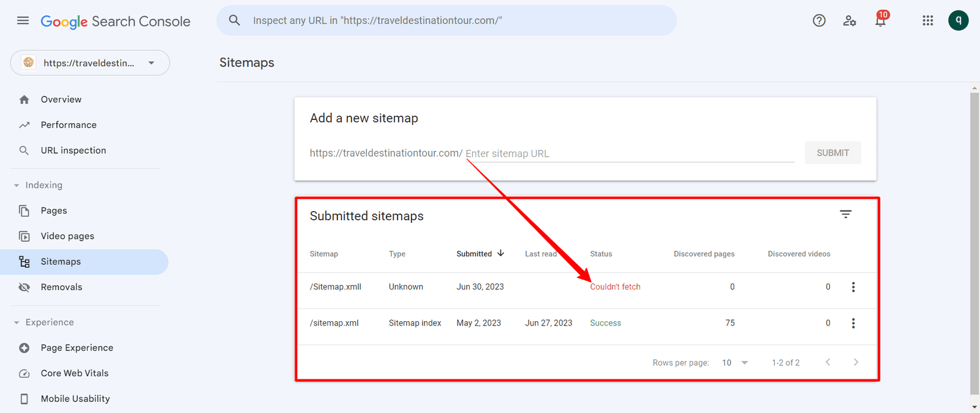This screenshot has height=413, width=980.
Task: Click the Mobile Usability phone icon
Action: coord(24,399)
